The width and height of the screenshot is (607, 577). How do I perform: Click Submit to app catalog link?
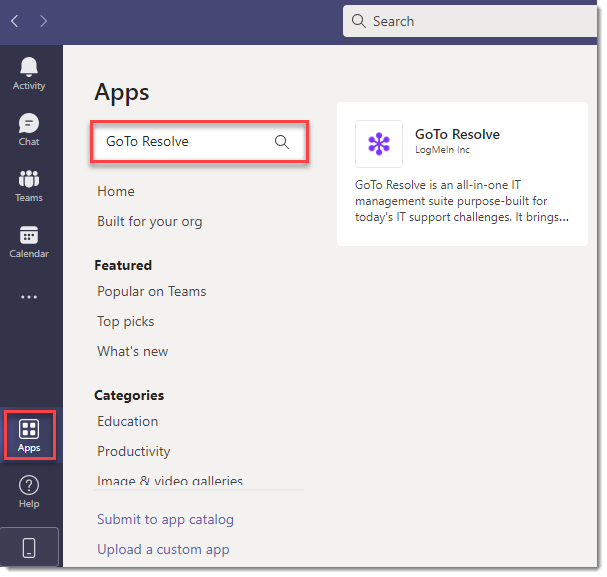tap(165, 519)
